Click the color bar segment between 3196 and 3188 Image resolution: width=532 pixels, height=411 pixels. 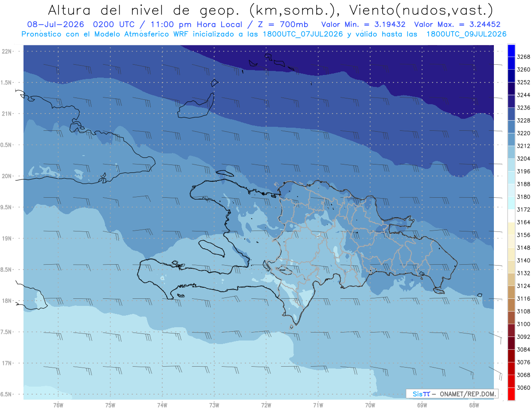(511, 177)
